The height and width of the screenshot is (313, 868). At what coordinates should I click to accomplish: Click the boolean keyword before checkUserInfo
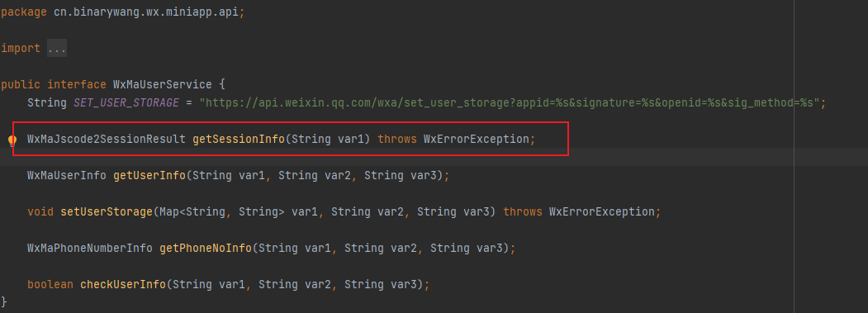coord(50,284)
